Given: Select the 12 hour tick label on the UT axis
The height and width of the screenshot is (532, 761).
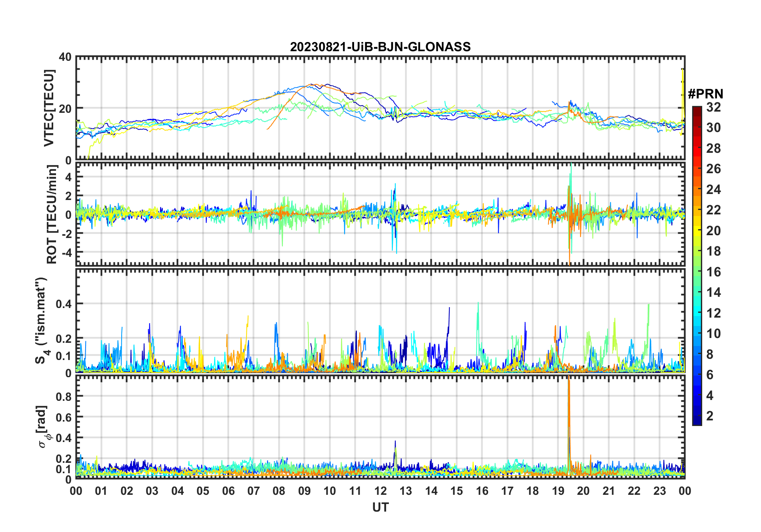Looking at the screenshot, I should coord(380,491).
